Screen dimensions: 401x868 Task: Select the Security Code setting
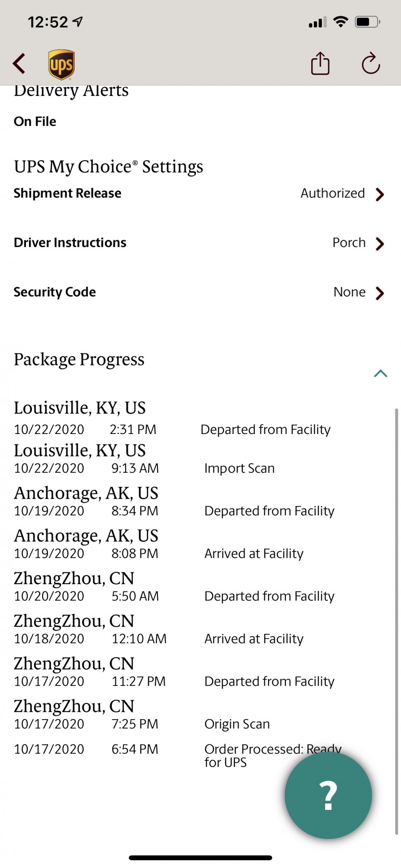(x=55, y=292)
